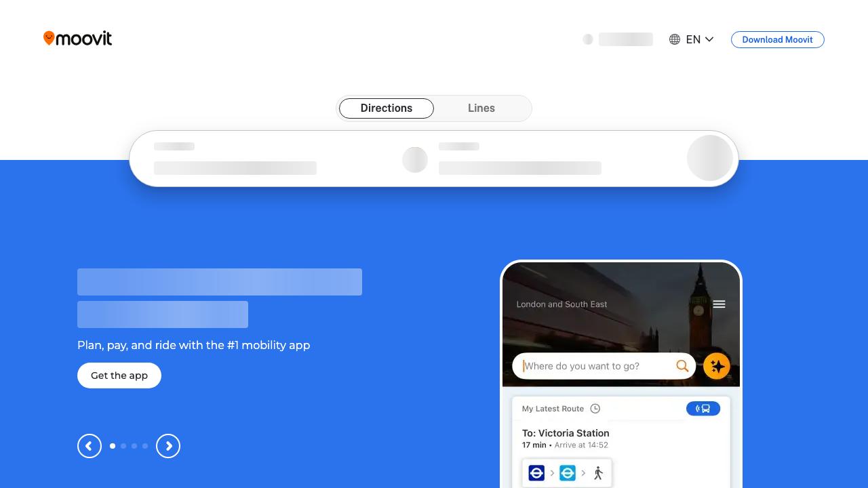Select the walking pedestrian icon
This screenshot has width=868, height=488.
coord(598,473)
